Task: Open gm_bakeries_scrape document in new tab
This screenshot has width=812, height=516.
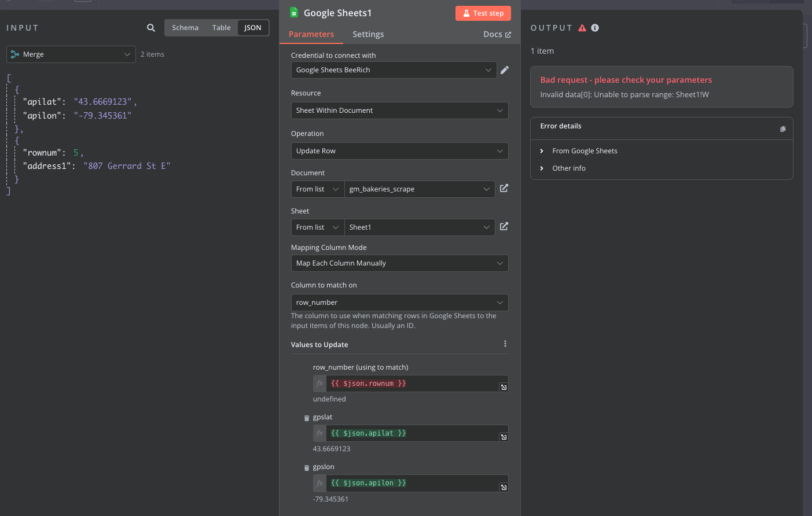Action: coord(504,189)
